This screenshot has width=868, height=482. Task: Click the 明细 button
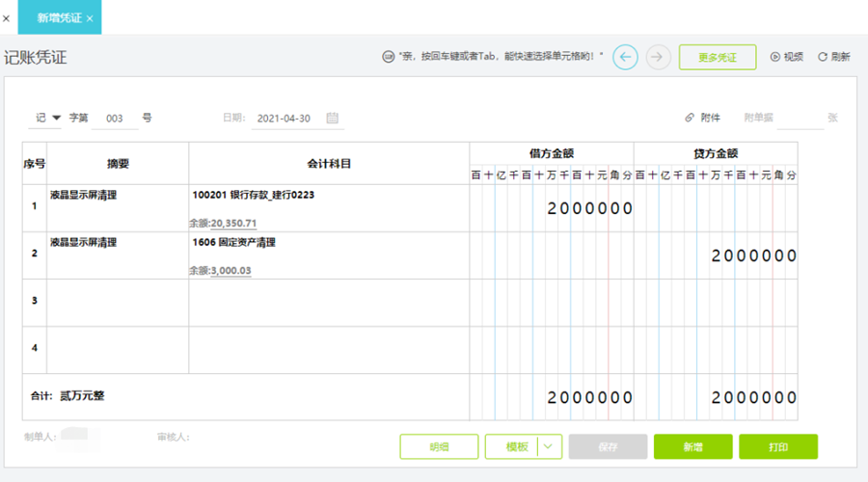439,446
